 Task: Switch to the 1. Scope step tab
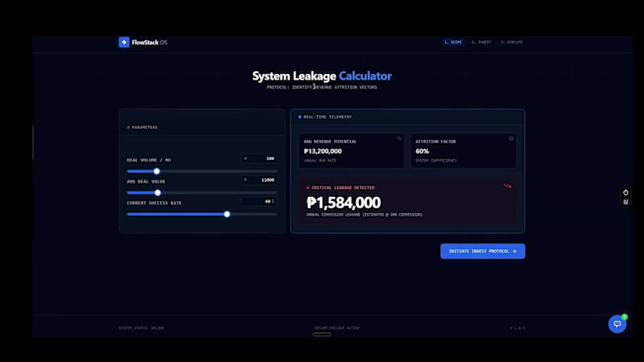pos(453,43)
